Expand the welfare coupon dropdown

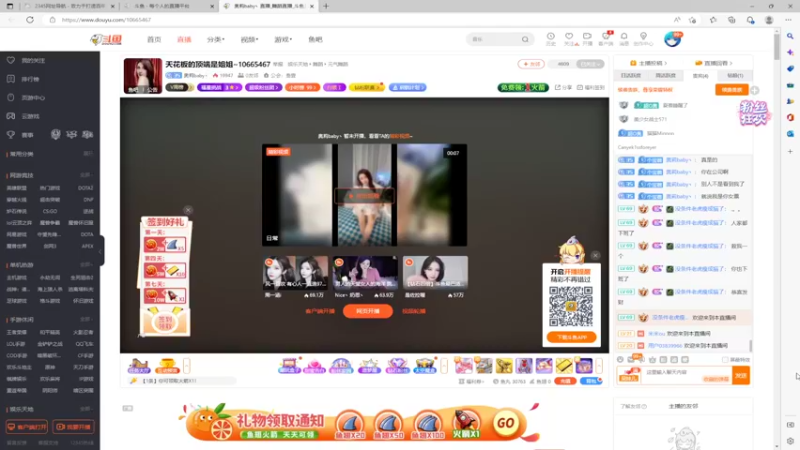472,381
